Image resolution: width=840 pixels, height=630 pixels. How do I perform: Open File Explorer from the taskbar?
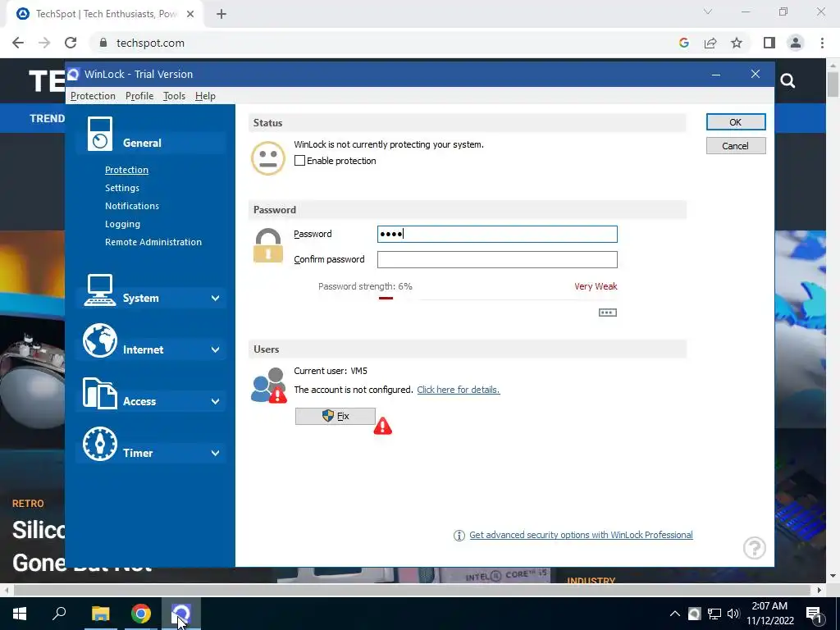[100, 614]
